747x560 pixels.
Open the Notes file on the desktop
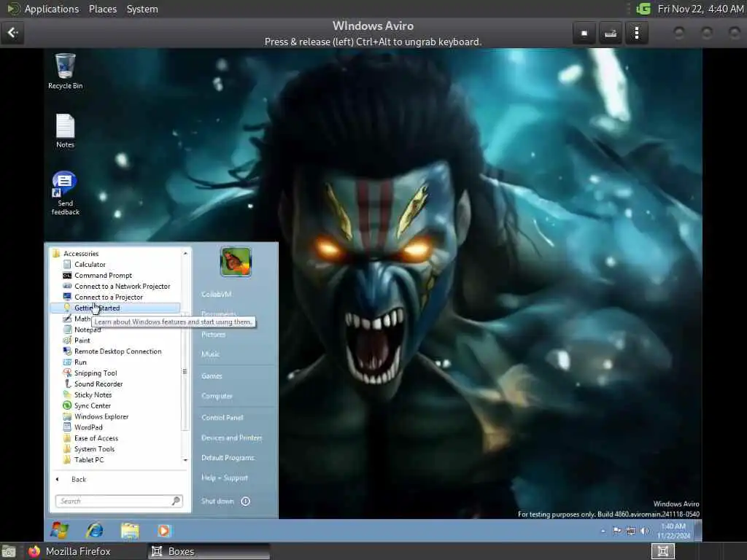pos(65,131)
